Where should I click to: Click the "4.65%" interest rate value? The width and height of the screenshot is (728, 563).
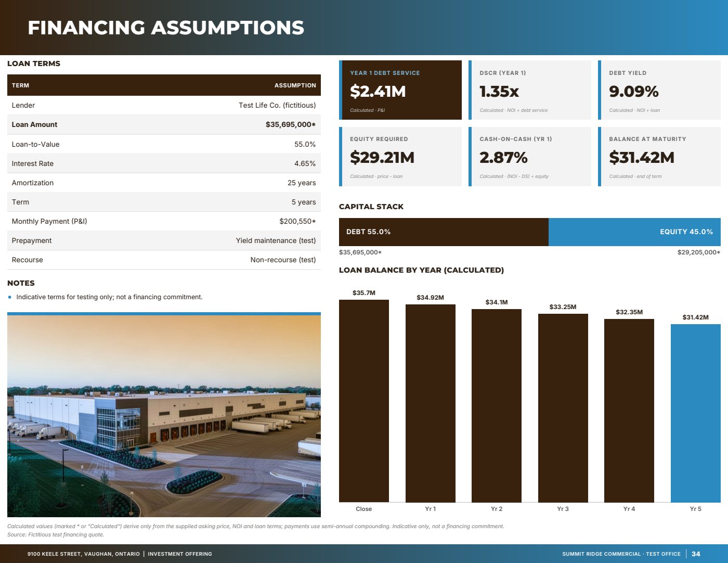tap(305, 163)
